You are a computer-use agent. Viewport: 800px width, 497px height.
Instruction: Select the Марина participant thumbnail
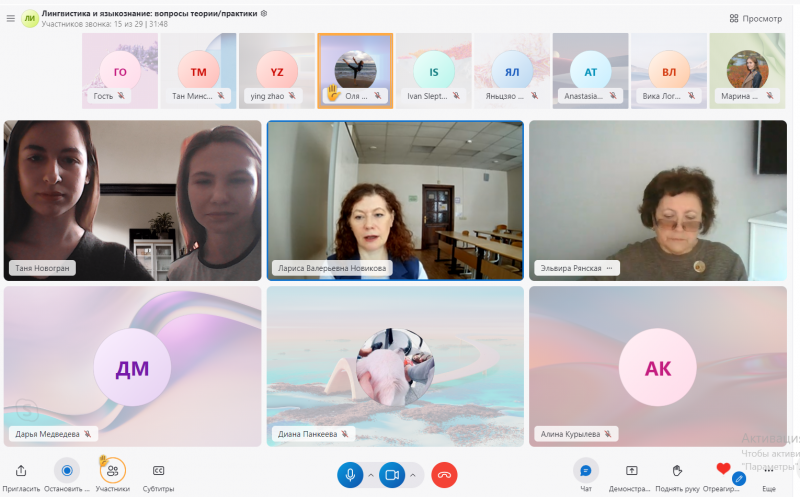(x=747, y=71)
